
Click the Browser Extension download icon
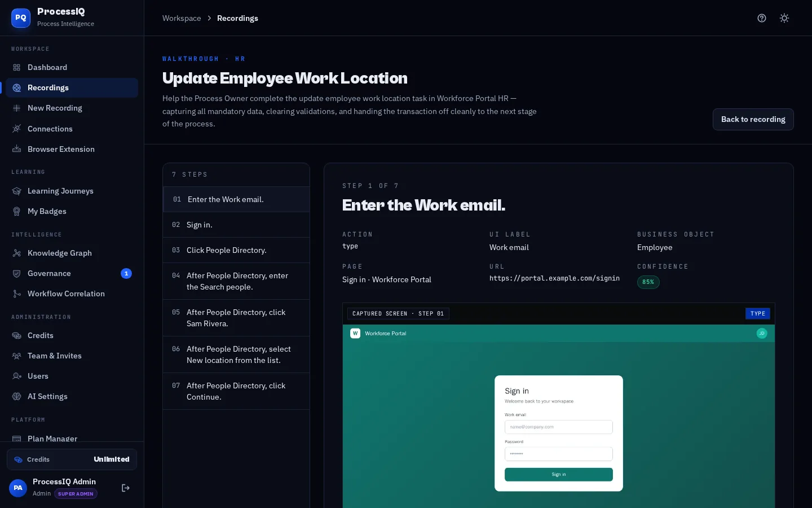[x=17, y=149]
